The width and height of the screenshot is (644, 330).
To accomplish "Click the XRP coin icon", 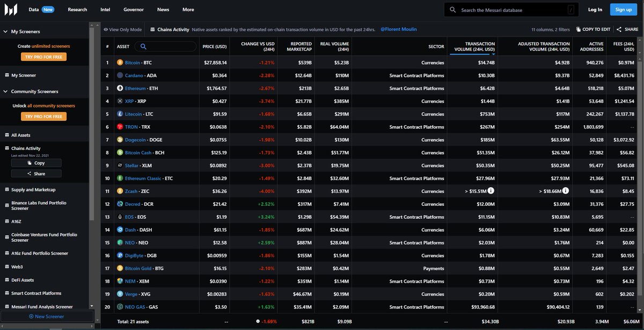I will 120,101.
